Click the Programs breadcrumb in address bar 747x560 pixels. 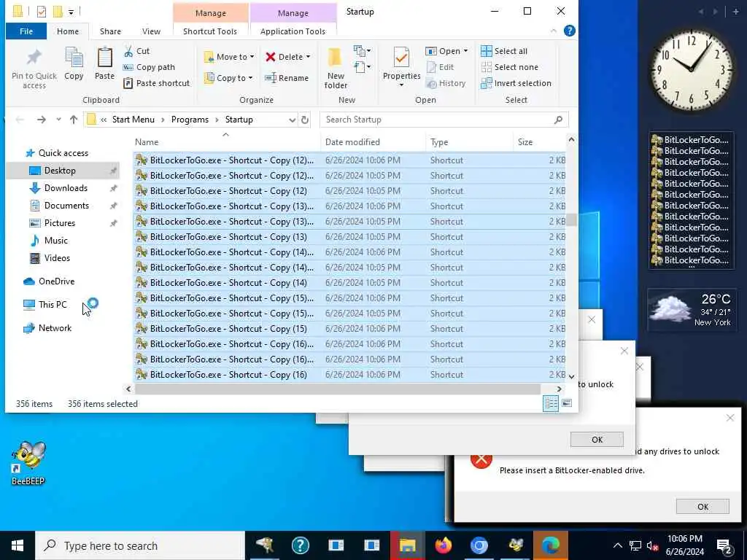coord(190,120)
